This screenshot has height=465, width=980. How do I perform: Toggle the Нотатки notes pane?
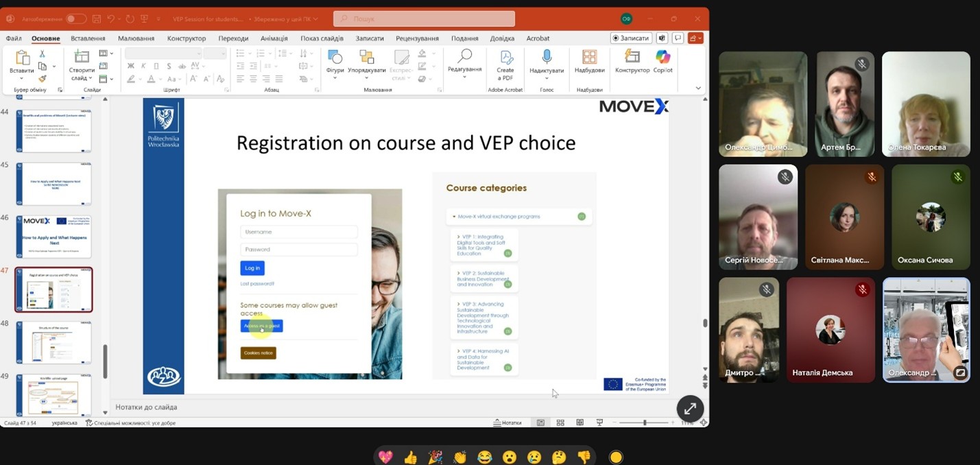507,422
